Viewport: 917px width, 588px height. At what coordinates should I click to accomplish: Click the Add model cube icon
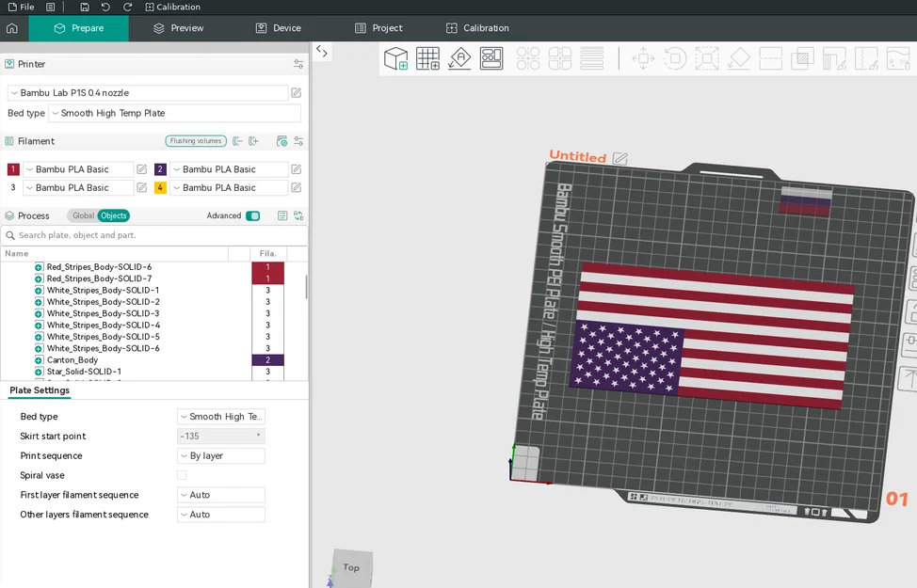pos(396,58)
